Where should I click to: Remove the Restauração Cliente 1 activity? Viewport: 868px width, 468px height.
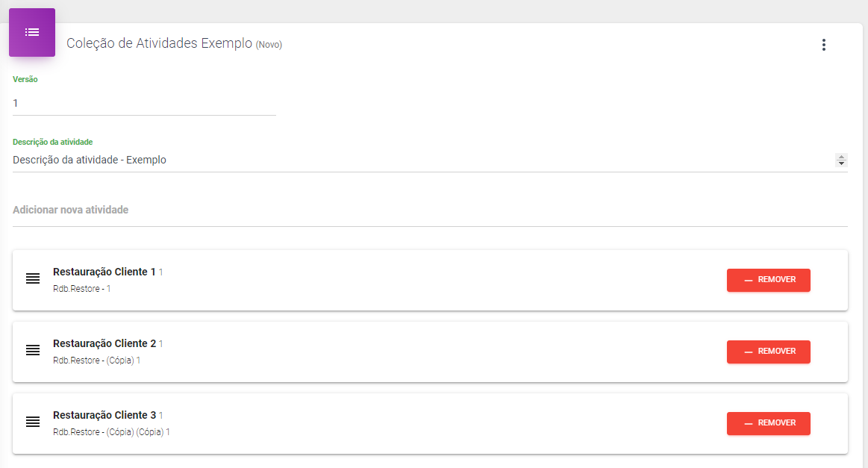[x=768, y=280]
